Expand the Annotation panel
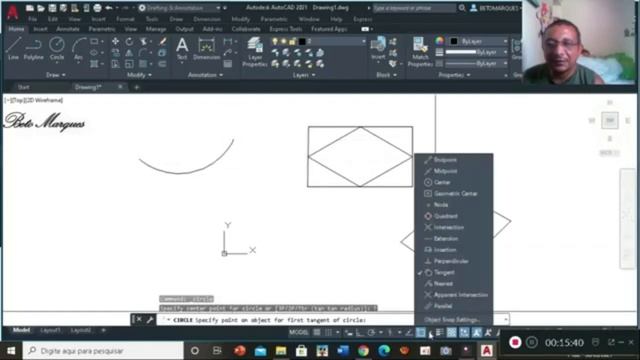Viewport: 640px width, 360px height. point(205,75)
